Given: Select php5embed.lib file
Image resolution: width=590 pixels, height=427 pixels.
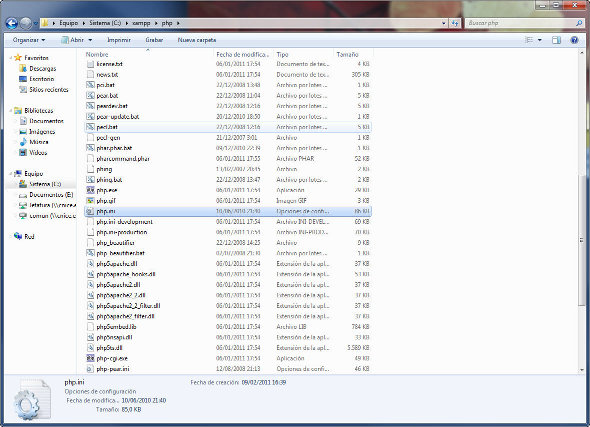Looking at the screenshot, I should coord(116,327).
